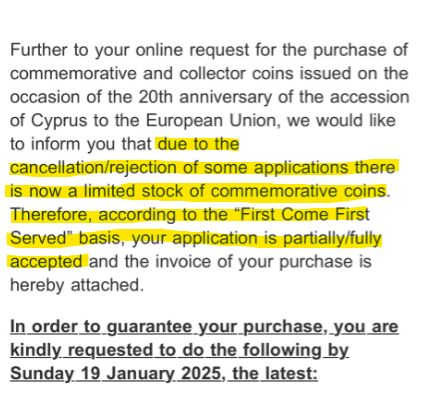Screen dimensions: 422x413
Task: Click the words "invoice of your purchase"
Action: point(254,262)
